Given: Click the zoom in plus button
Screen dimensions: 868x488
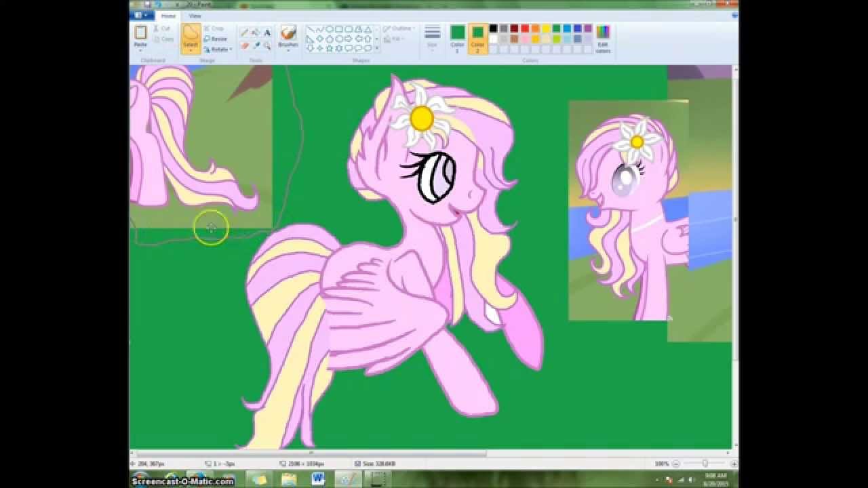Looking at the screenshot, I should 734,464.
